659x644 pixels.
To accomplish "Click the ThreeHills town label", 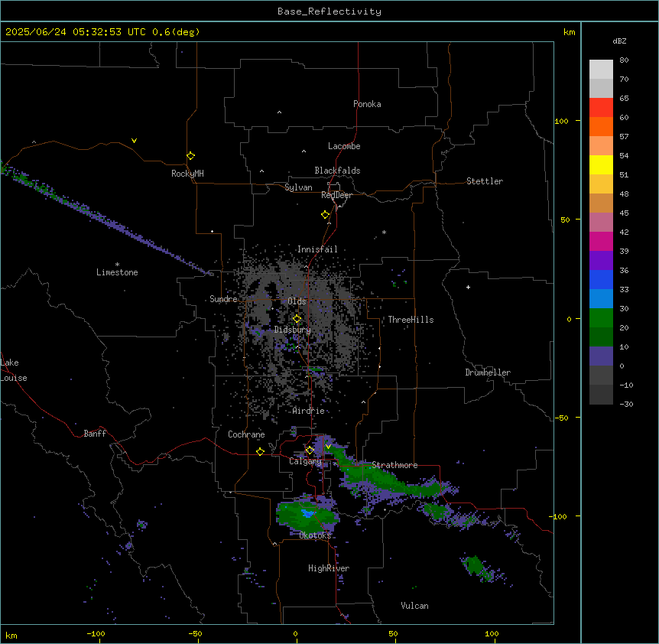I will tap(411, 320).
